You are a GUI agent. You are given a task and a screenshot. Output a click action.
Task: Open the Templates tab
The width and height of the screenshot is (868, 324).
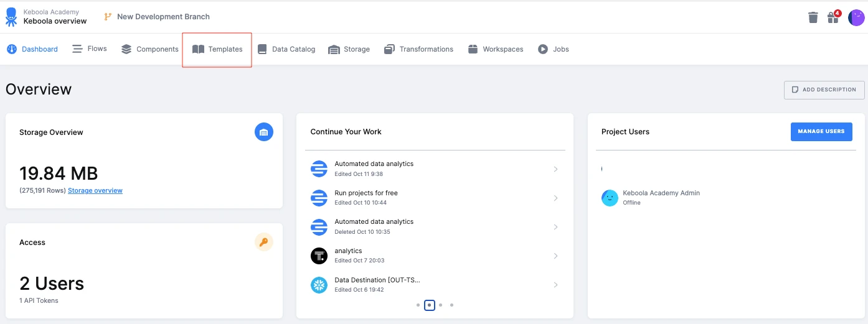tap(217, 49)
